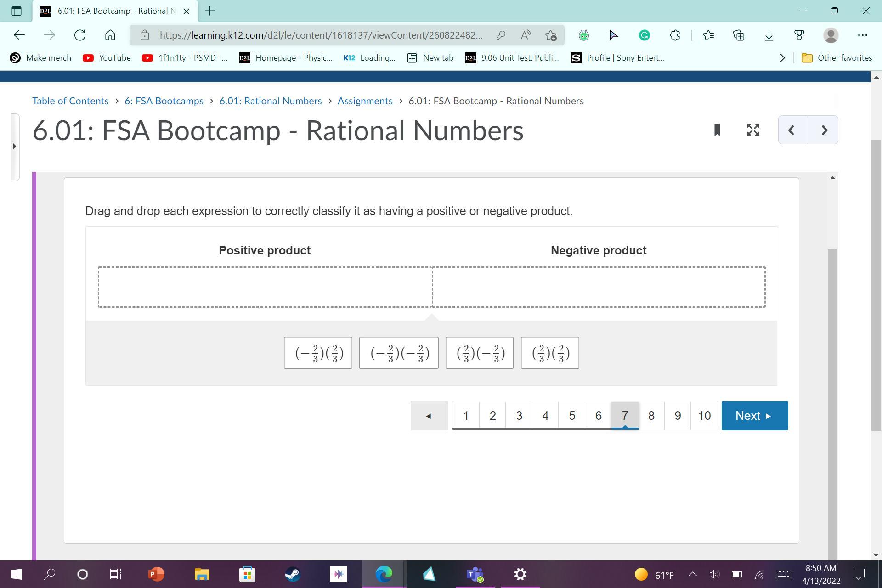The height and width of the screenshot is (588, 882).
Task: Switch to question 8 tab
Action: click(x=651, y=416)
